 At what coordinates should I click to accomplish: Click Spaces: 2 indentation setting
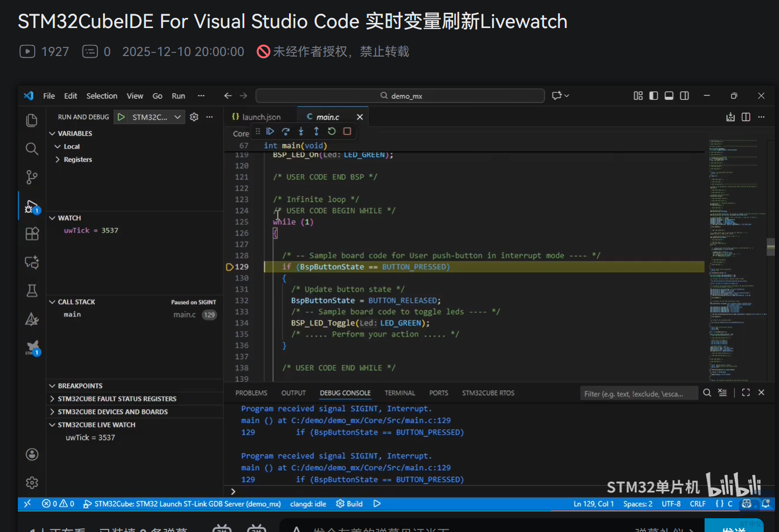638,504
